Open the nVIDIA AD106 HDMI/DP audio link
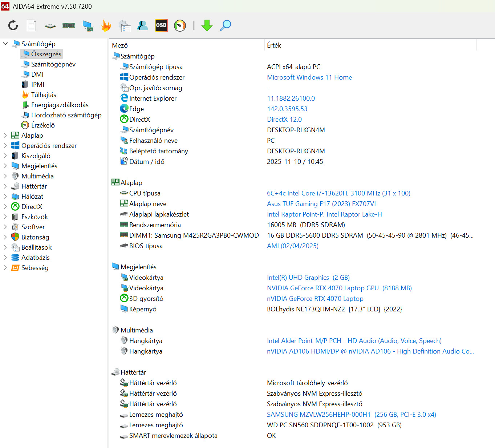 (370, 351)
